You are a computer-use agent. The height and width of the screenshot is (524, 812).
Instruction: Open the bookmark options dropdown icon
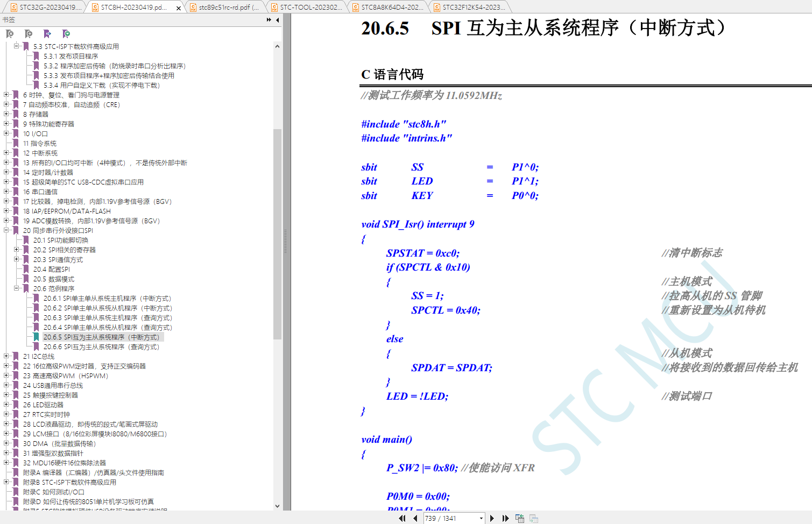(66, 34)
